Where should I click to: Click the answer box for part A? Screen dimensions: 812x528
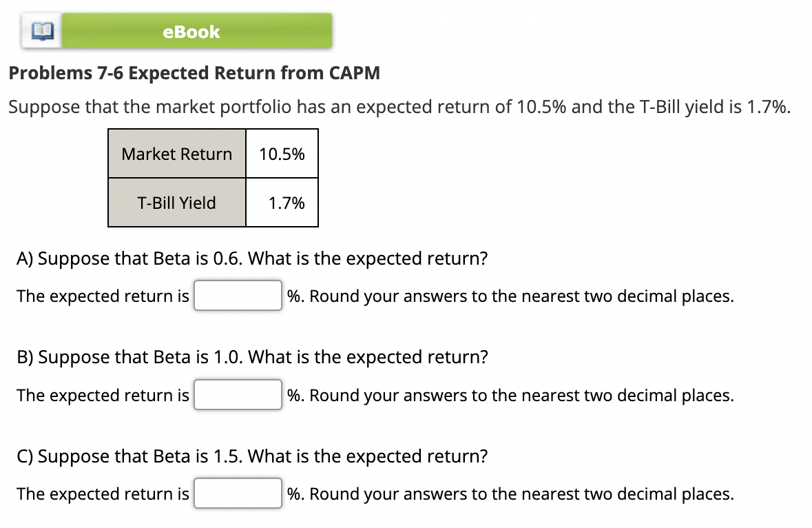click(238, 295)
